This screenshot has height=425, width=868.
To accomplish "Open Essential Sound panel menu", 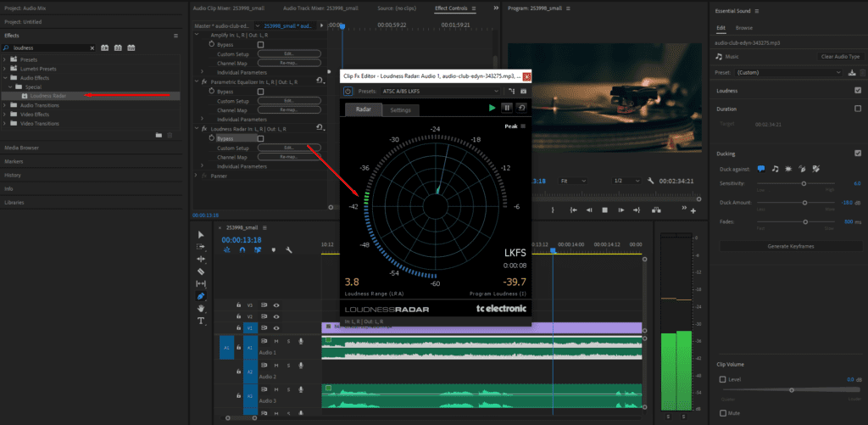I will (757, 11).
